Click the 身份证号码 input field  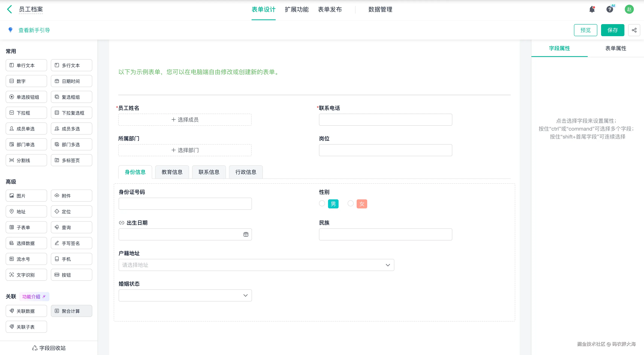point(185,204)
